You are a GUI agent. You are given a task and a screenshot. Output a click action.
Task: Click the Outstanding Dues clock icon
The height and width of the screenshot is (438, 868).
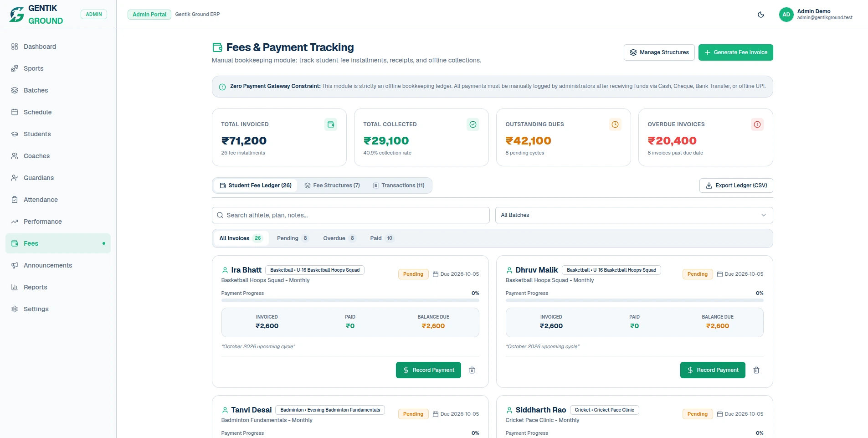pos(615,124)
